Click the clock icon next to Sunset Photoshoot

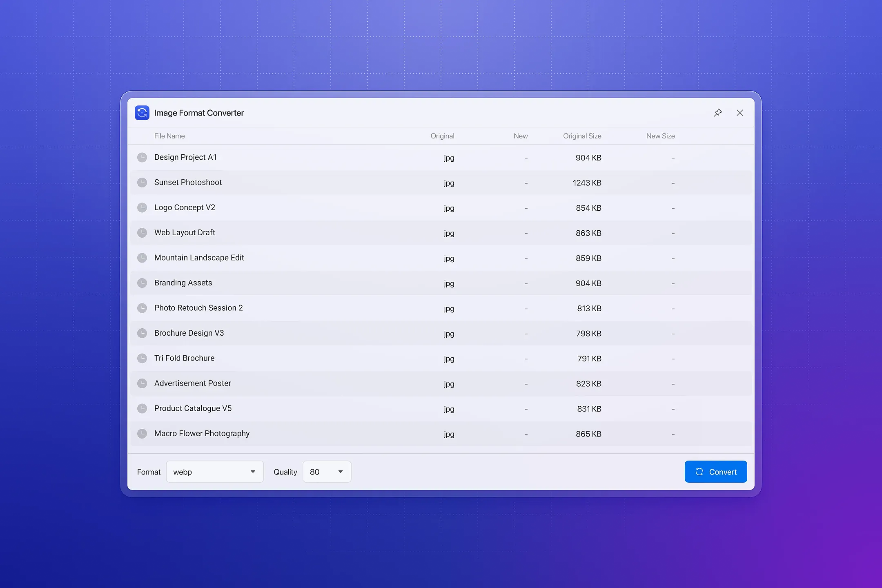(142, 183)
